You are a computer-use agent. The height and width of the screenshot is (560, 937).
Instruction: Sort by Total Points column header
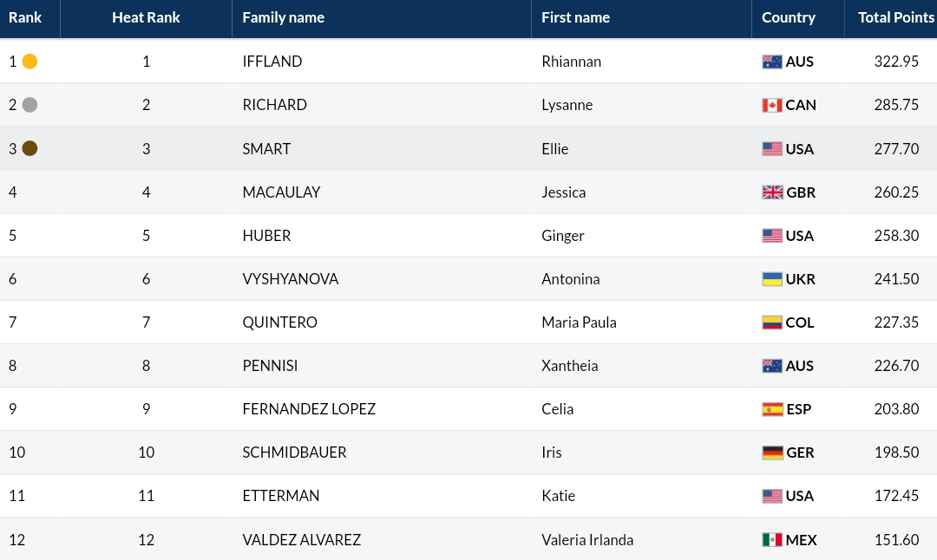coord(895,17)
